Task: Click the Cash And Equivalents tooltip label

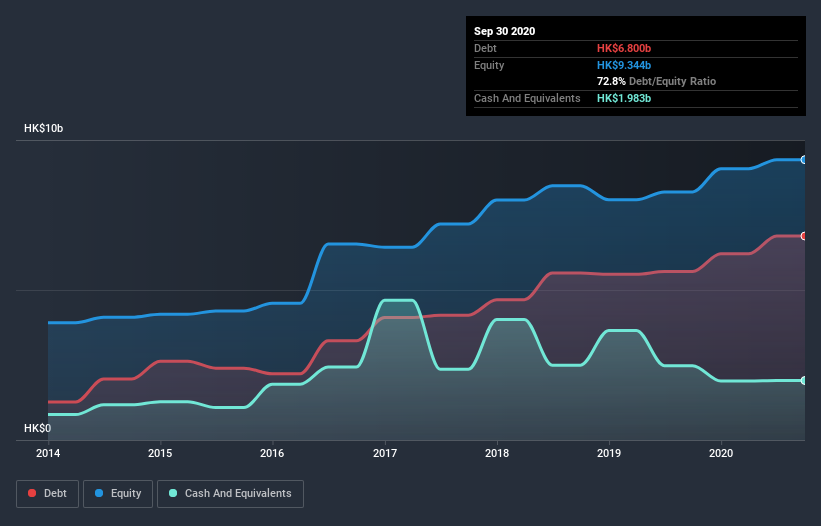Action: pyautogui.click(x=527, y=98)
